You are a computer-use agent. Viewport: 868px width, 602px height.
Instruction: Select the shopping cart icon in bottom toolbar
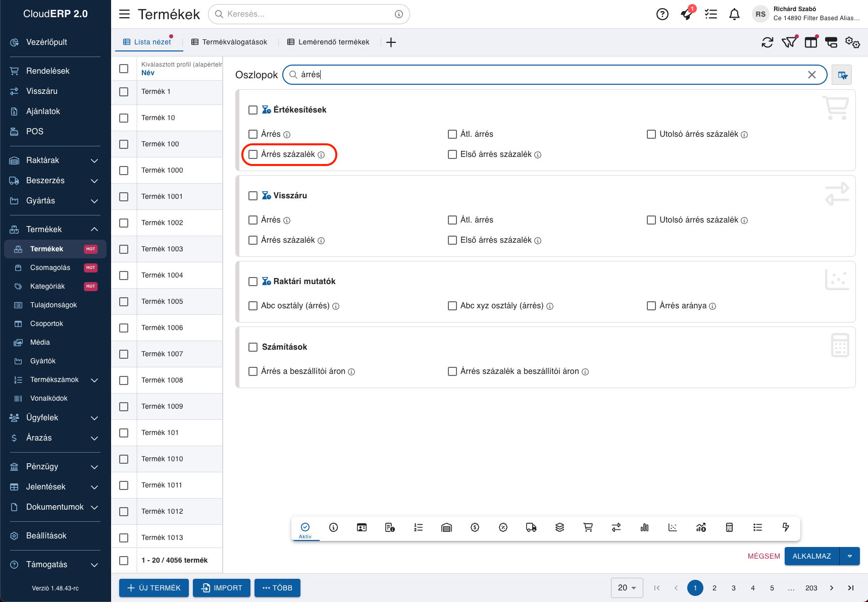tap(588, 527)
